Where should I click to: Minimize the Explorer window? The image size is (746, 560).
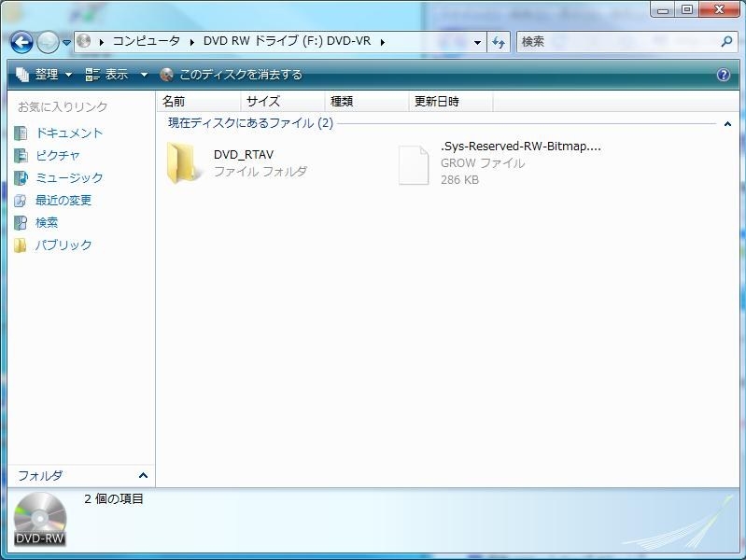pyautogui.click(x=663, y=9)
